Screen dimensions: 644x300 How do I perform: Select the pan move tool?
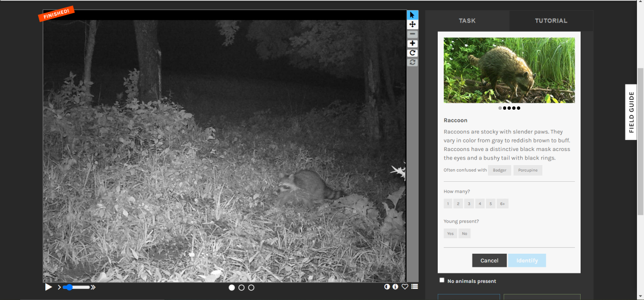click(413, 25)
